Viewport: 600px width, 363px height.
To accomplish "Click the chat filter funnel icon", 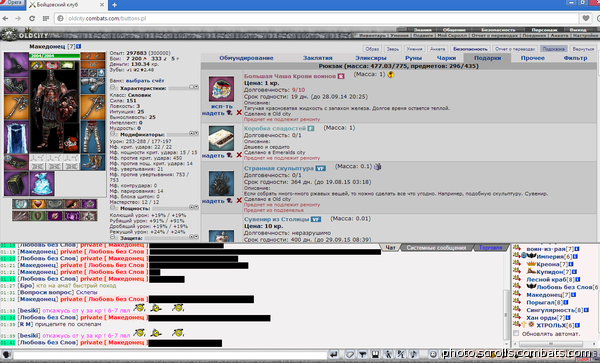I will point(362,354).
